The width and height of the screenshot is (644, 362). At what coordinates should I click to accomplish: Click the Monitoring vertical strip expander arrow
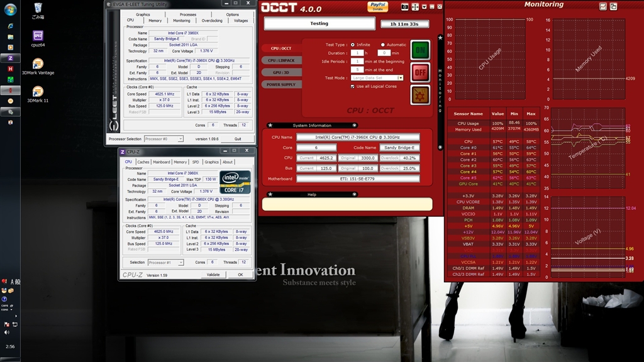pyautogui.click(x=440, y=147)
